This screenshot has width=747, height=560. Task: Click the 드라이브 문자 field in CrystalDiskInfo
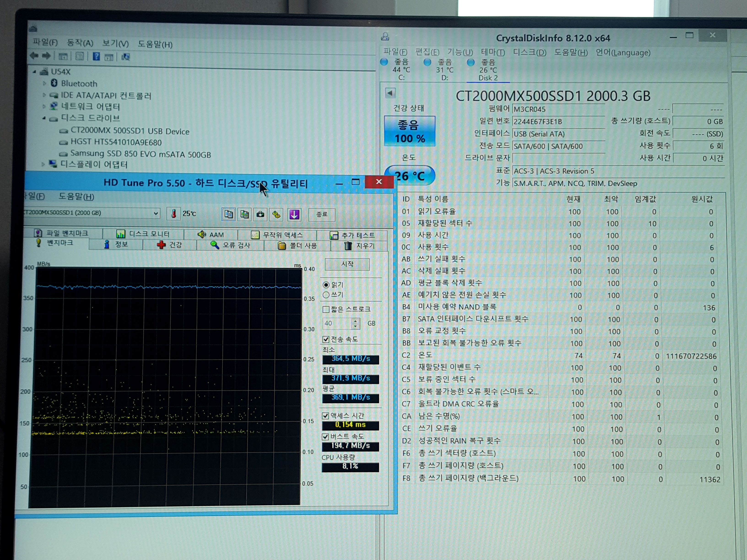[559, 158]
